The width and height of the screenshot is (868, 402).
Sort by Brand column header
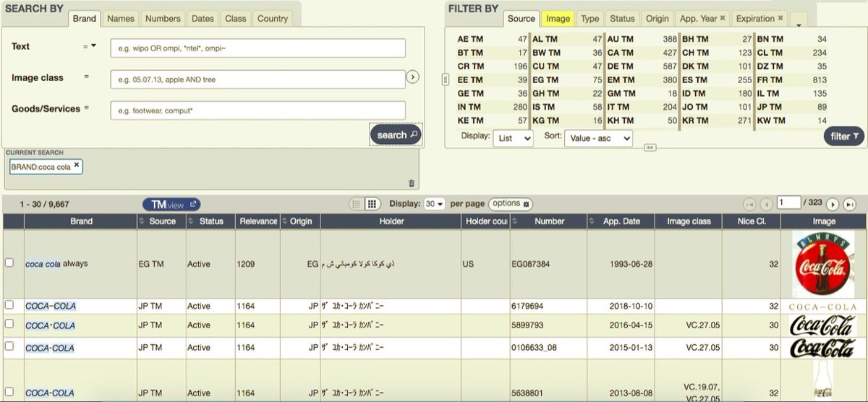pos(81,221)
